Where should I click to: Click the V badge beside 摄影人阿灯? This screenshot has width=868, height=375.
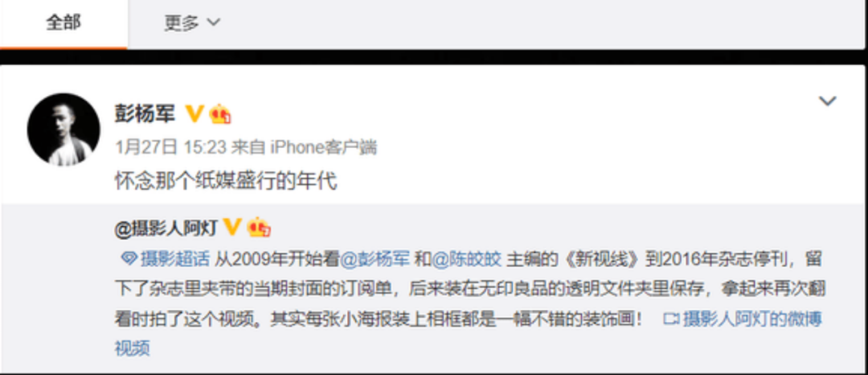(x=231, y=227)
